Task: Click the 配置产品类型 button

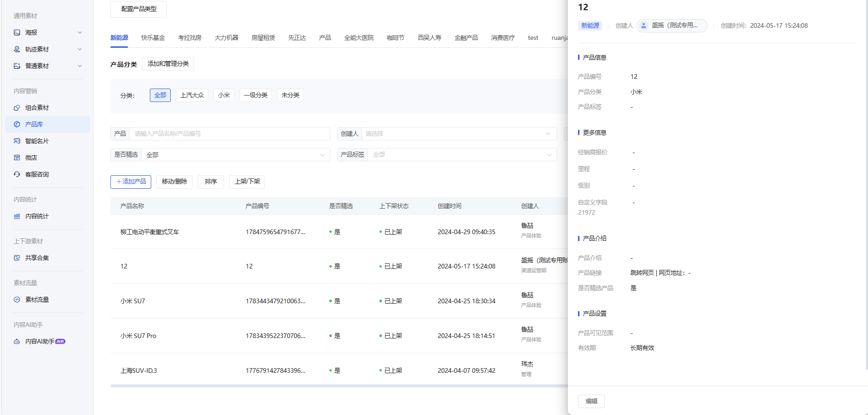Action: point(139,9)
